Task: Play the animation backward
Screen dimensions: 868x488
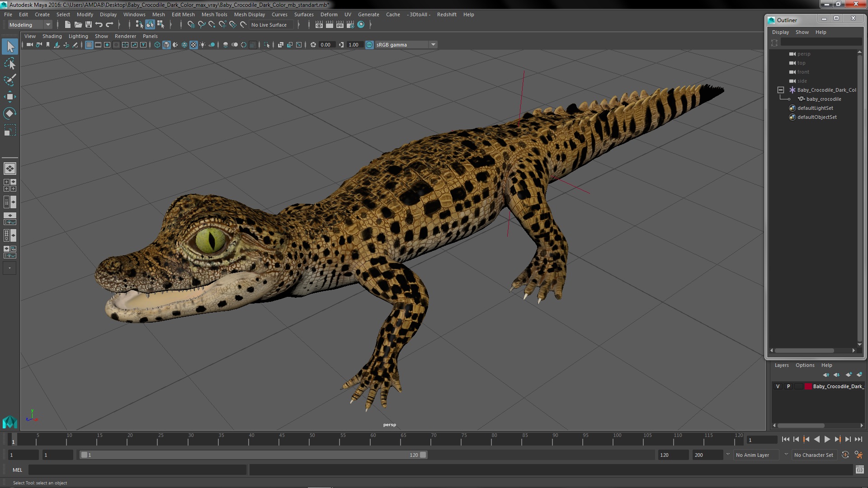Action: click(x=816, y=439)
